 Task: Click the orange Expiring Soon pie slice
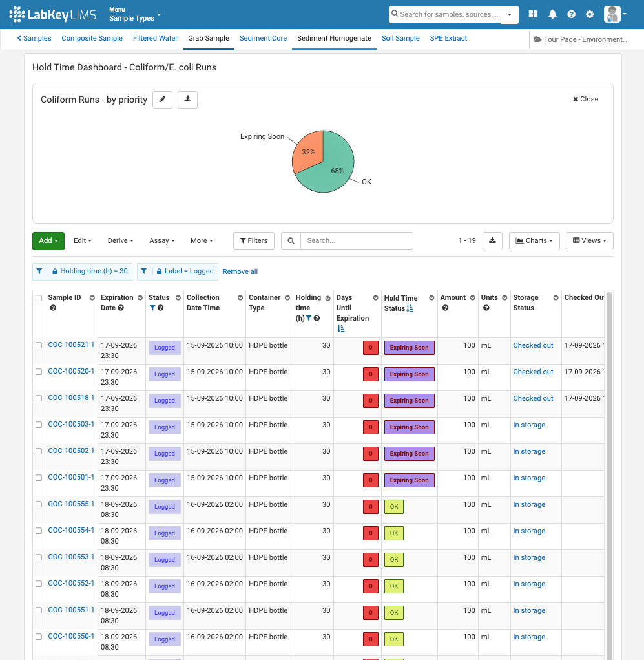[308, 151]
